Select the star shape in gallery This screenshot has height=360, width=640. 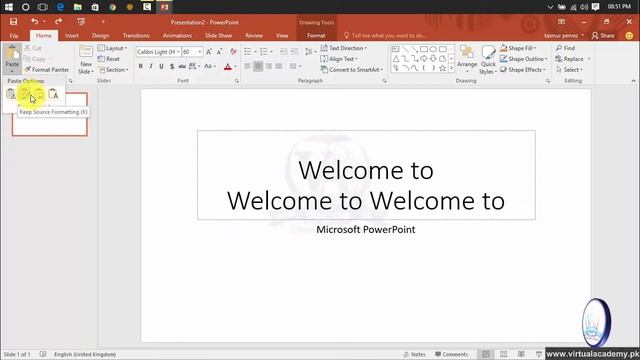(442, 68)
